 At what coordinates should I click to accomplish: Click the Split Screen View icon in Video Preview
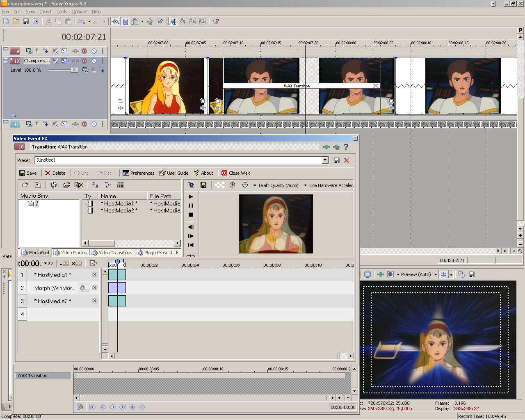coord(390,274)
